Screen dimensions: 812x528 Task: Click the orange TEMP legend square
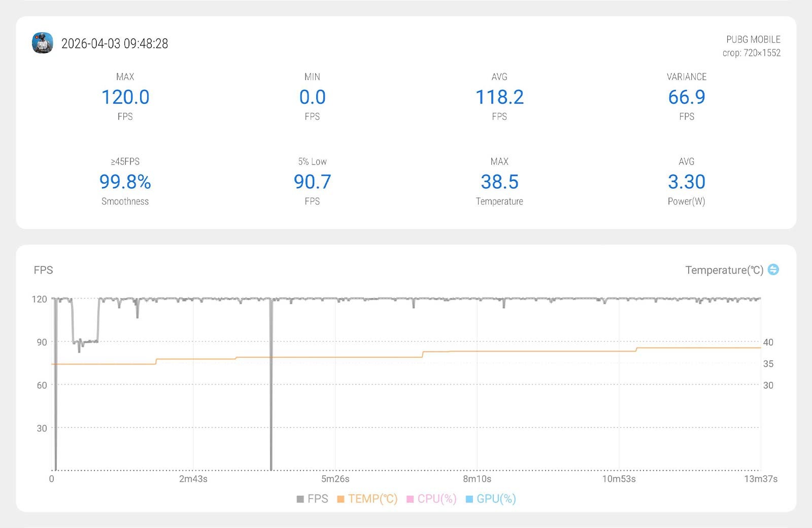click(x=341, y=499)
